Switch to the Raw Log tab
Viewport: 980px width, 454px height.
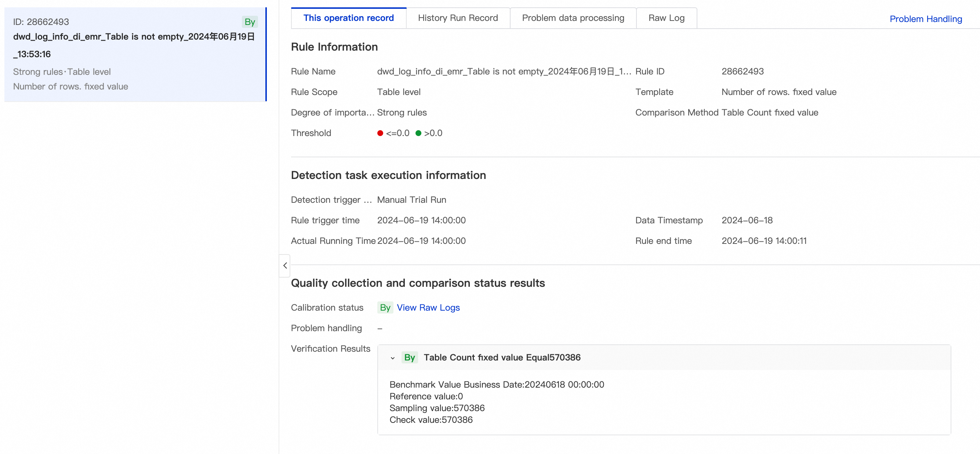coord(666,18)
